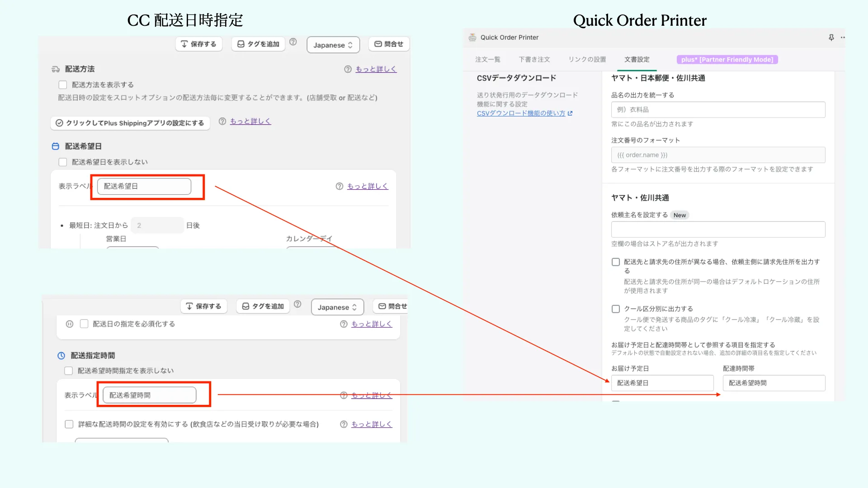Open the 注文一覧 tab

pyautogui.click(x=487, y=60)
